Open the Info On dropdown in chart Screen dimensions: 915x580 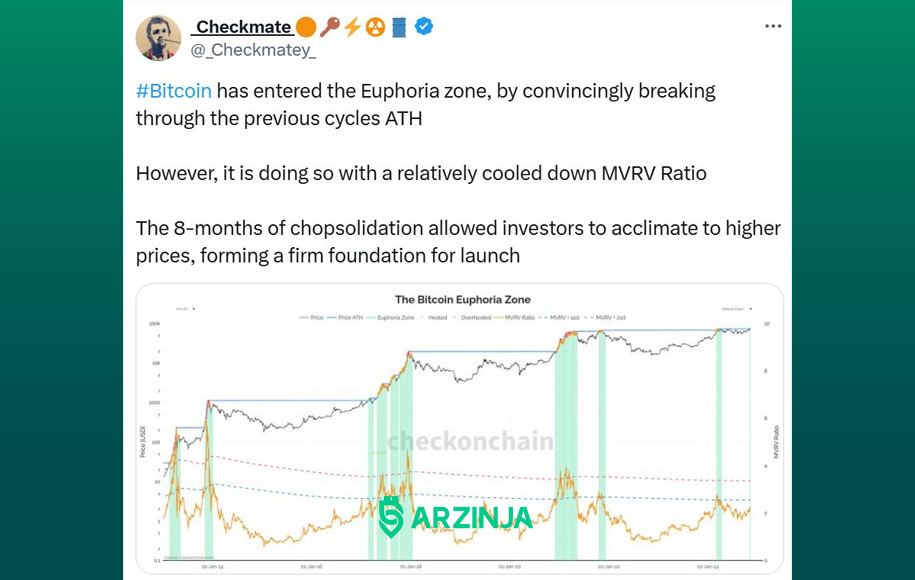point(185,309)
